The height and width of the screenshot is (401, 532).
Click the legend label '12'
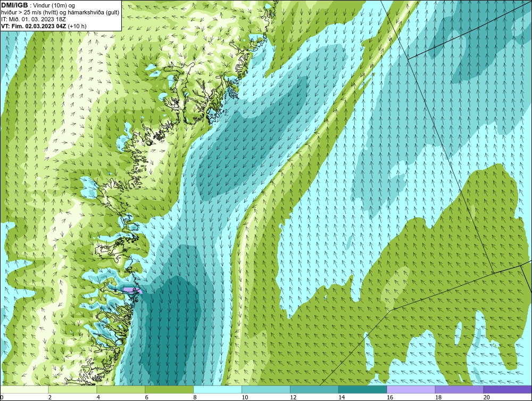tap(293, 397)
